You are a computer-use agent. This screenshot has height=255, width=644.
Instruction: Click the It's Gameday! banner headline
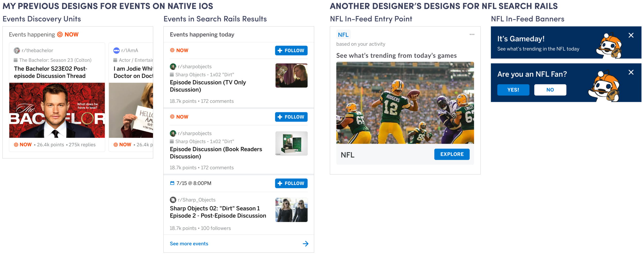pyautogui.click(x=521, y=39)
